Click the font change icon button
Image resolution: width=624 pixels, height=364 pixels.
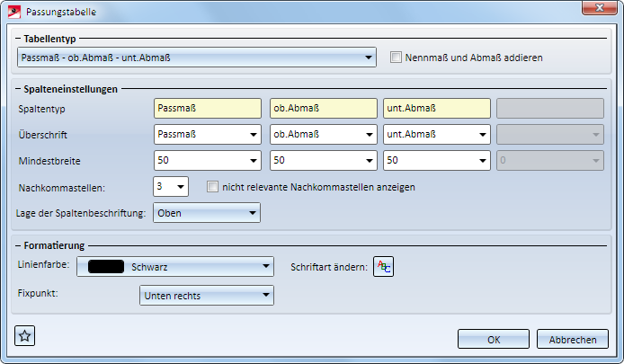384,266
